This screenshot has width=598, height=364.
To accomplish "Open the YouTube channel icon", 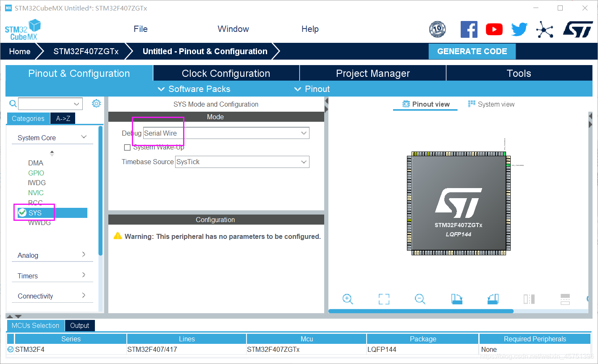I will (494, 29).
